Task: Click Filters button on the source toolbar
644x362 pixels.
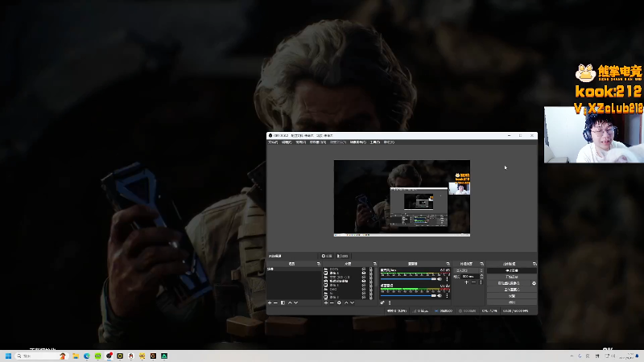Action: (343, 256)
